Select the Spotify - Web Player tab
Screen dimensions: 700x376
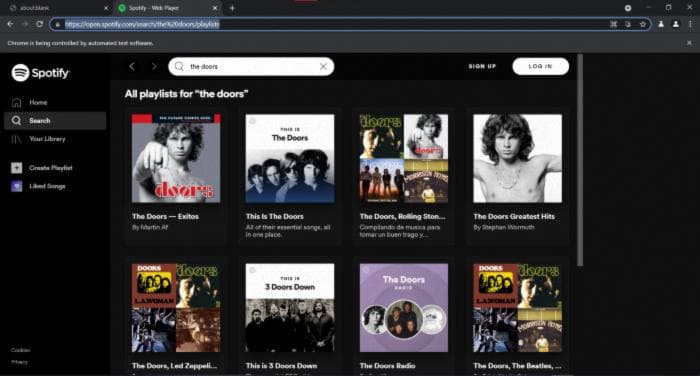(167, 8)
